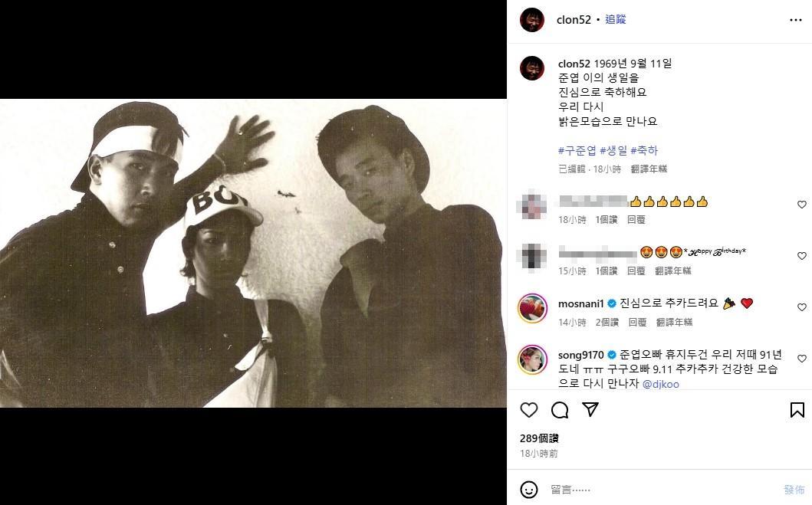Open the #구준엽 hashtag
Image resolution: width=812 pixels, height=505 pixels.
pos(577,150)
